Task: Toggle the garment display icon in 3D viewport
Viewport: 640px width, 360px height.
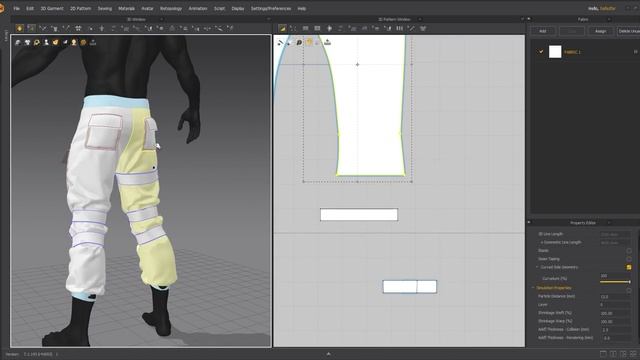Action: (18, 42)
